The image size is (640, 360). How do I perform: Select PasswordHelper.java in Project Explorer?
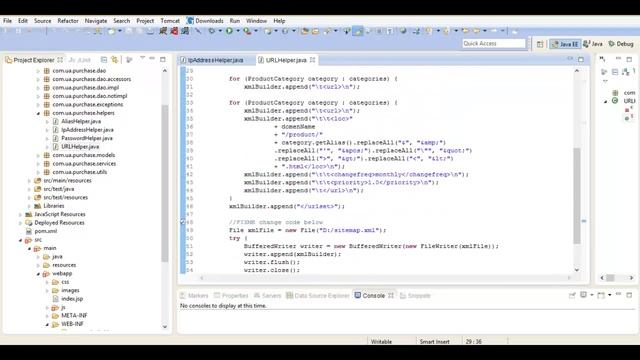tap(87, 138)
